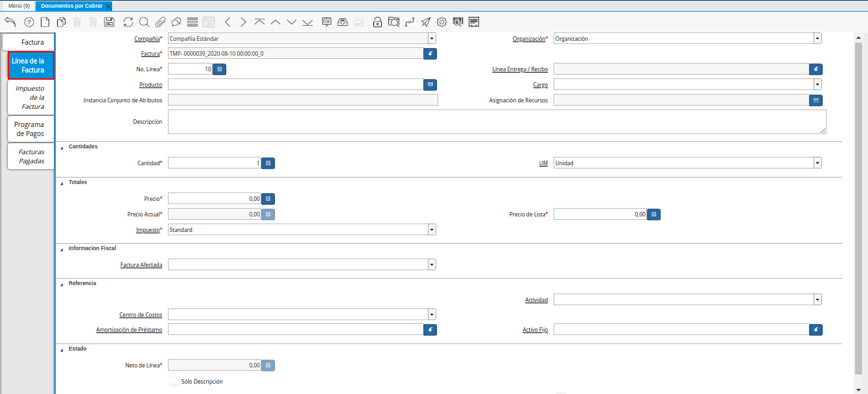Click the Producto lookup button
The height and width of the screenshot is (394, 868).
pyautogui.click(x=430, y=85)
